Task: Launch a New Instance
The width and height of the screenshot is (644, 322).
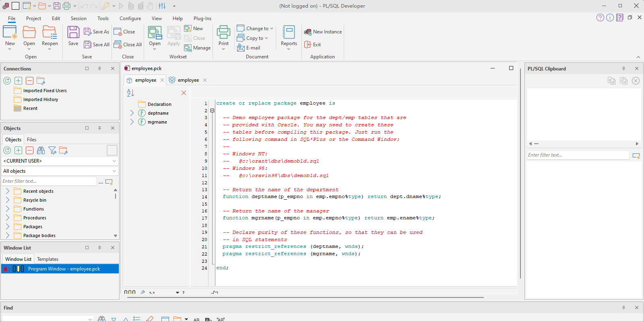Action: click(323, 32)
